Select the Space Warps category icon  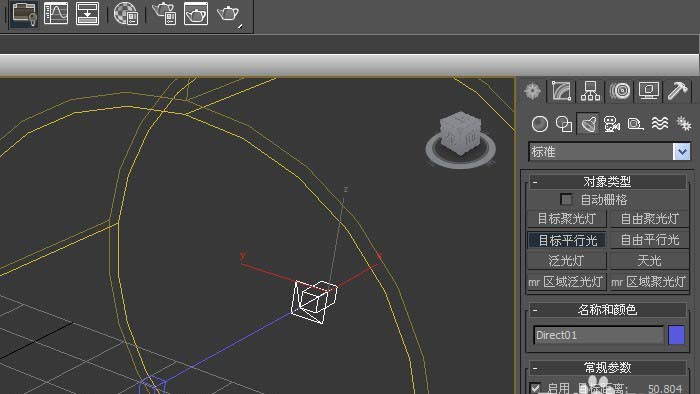point(660,124)
